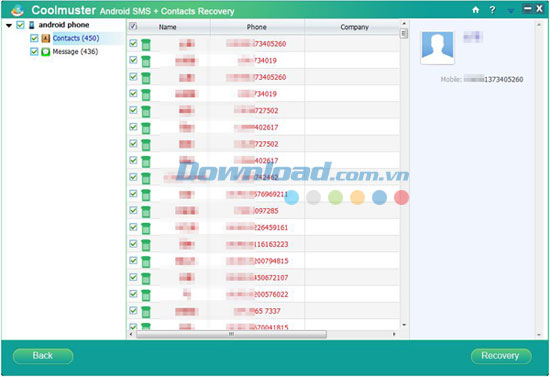The height and width of the screenshot is (377, 550).
Task: Sort by the Name column header
Action: click(x=167, y=27)
